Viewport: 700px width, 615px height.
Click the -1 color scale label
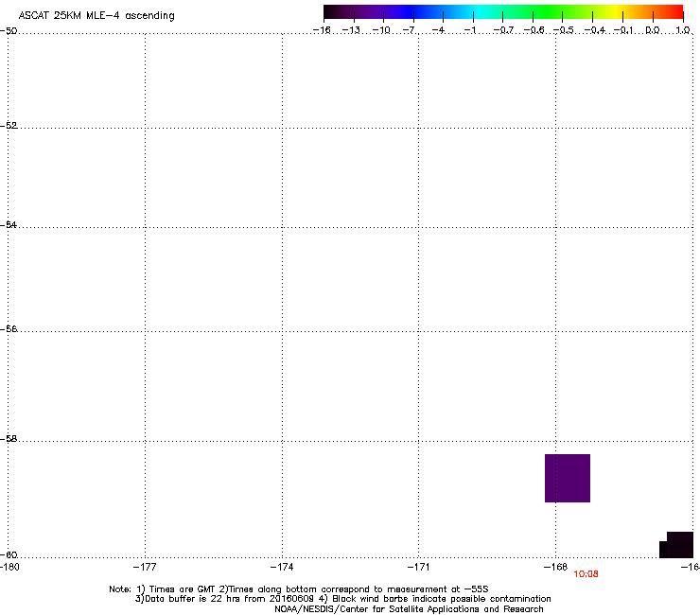[x=469, y=30]
